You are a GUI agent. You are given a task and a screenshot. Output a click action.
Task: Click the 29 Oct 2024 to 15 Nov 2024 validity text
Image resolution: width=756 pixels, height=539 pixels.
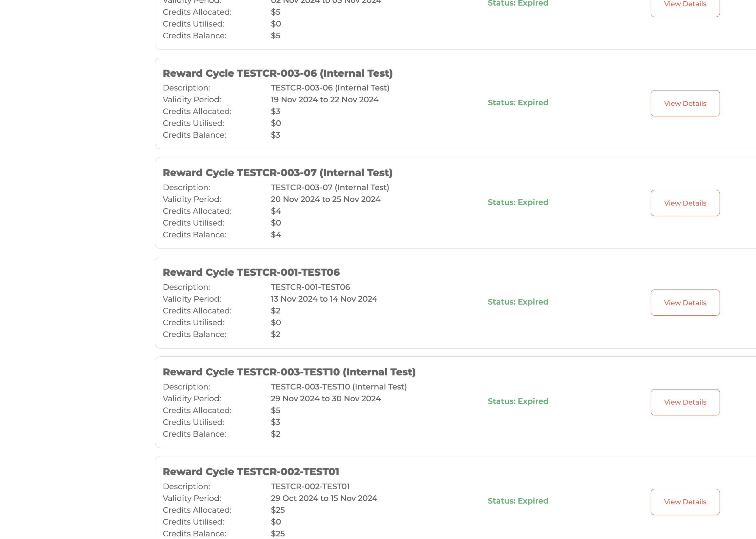pyautogui.click(x=324, y=498)
